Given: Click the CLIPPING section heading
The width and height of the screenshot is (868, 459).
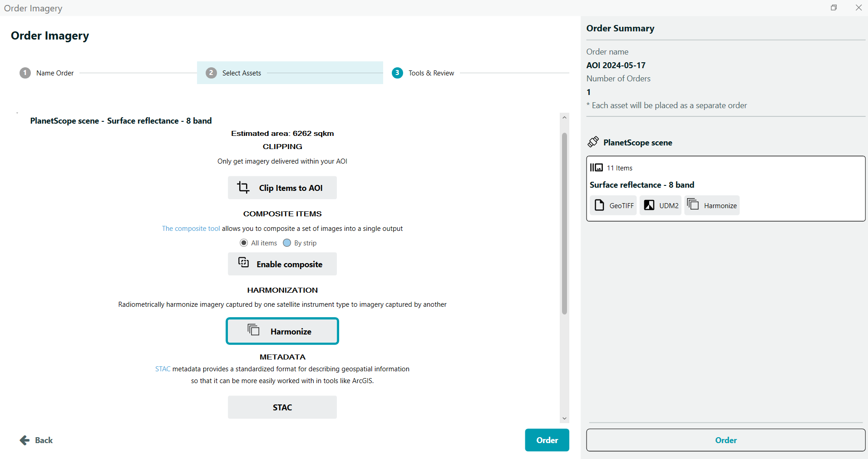Looking at the screenshot, I should point(282,146).
